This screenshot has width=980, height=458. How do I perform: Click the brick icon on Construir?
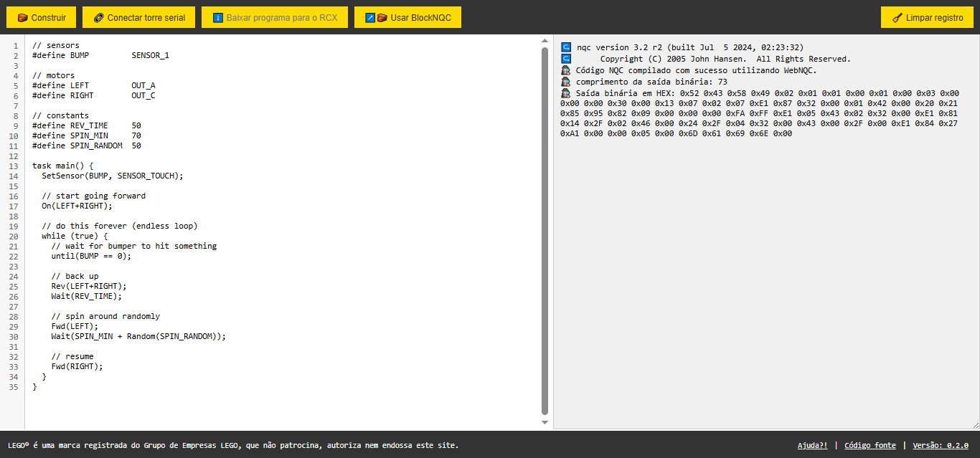(x=22, y=18)
